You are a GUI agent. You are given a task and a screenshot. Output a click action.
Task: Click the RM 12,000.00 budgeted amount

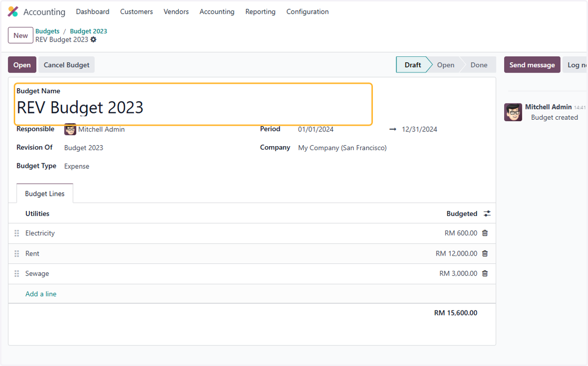pyautogui.click(x=456, y=254)
